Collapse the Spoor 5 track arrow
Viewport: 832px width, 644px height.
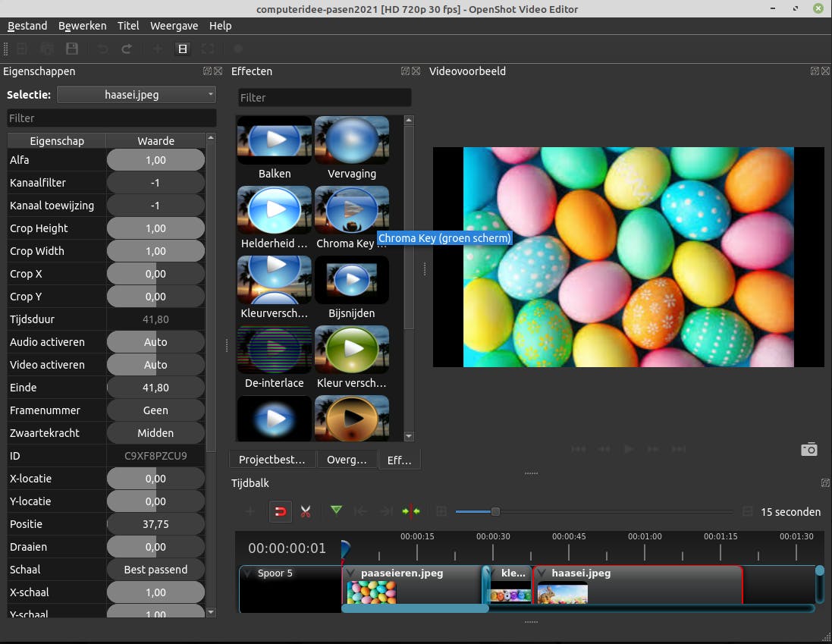tap(246, 573)
